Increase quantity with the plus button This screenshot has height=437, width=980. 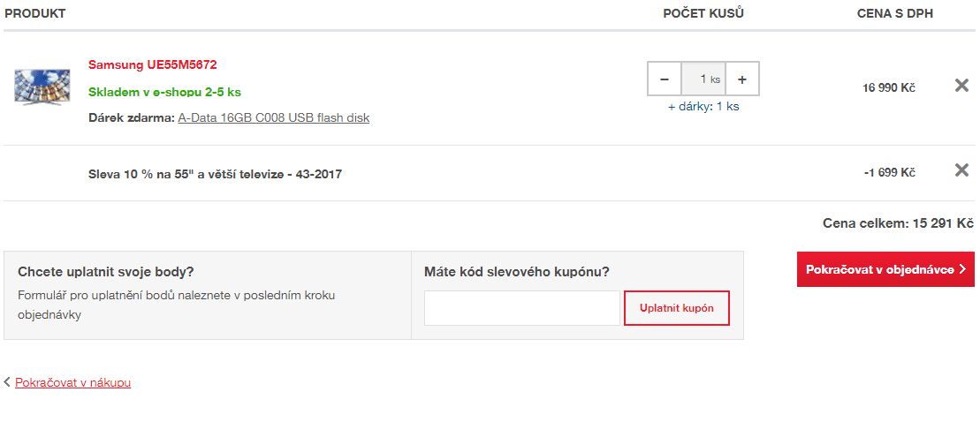tap(742, 79)
